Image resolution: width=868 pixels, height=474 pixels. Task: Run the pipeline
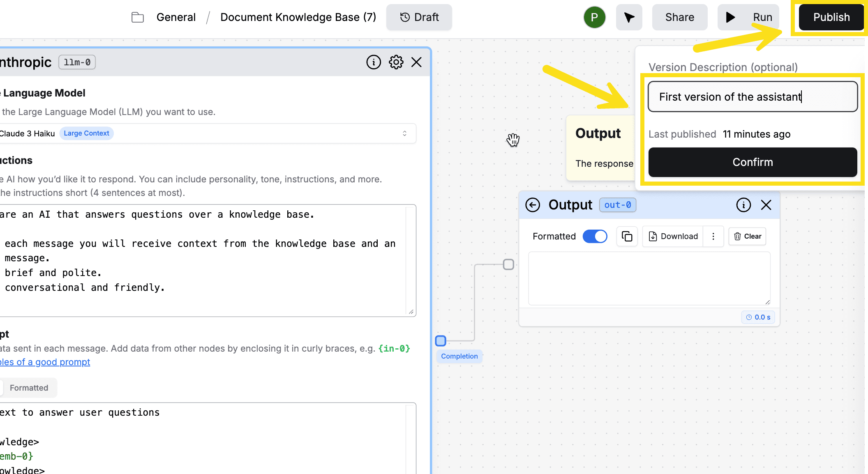pos(748,17)
